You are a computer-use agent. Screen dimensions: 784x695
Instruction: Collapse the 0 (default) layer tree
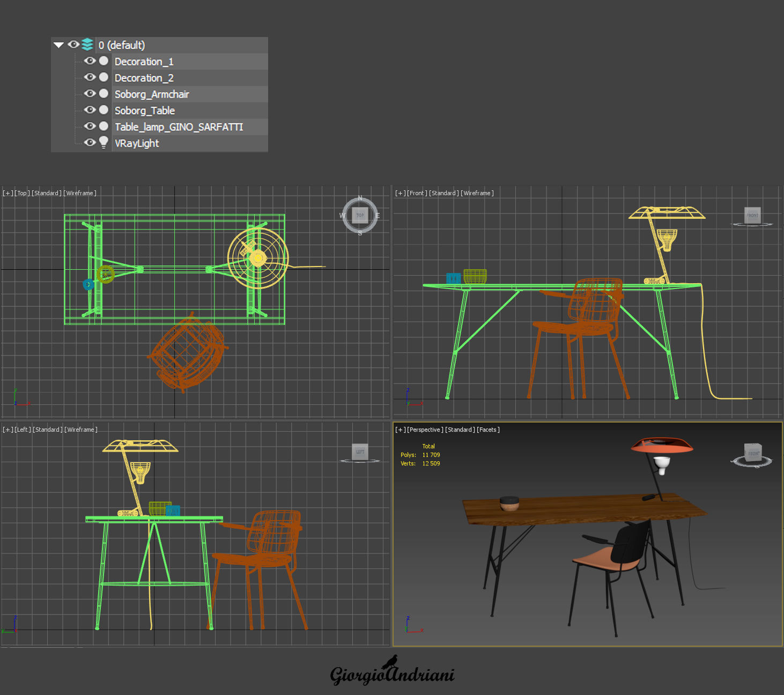pyautogui.click(x=59, y=45)
